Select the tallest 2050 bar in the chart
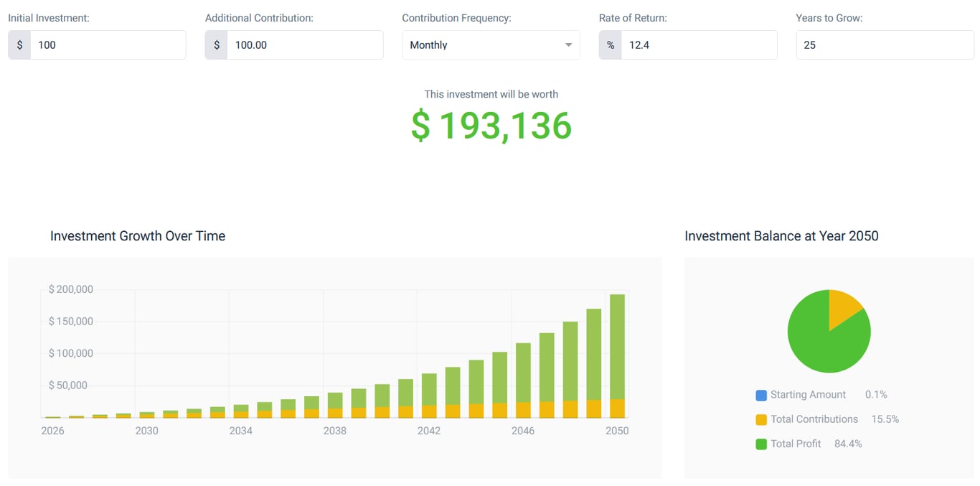 click(x=617, y=352)
